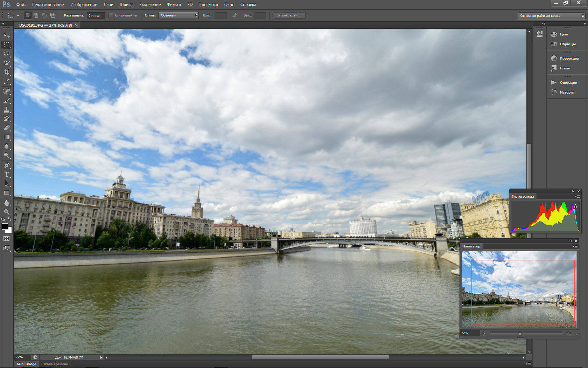Reset default foreground and background colors

tap(3, 219)
